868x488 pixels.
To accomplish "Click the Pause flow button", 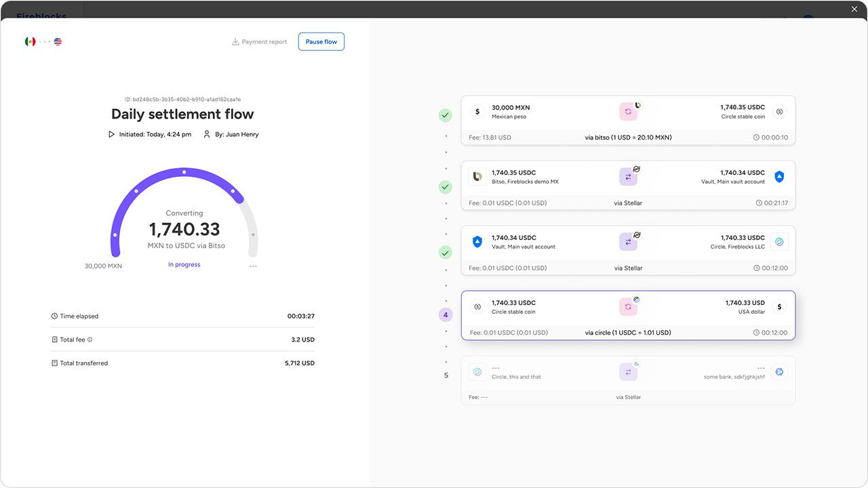I will pyautogui.click(x=321, y=41).
